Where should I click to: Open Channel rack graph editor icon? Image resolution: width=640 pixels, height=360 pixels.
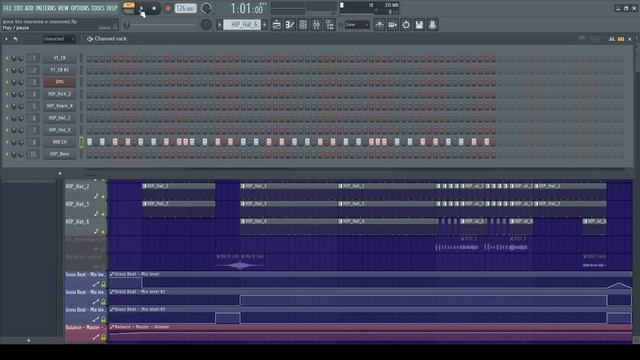point(611,39)
